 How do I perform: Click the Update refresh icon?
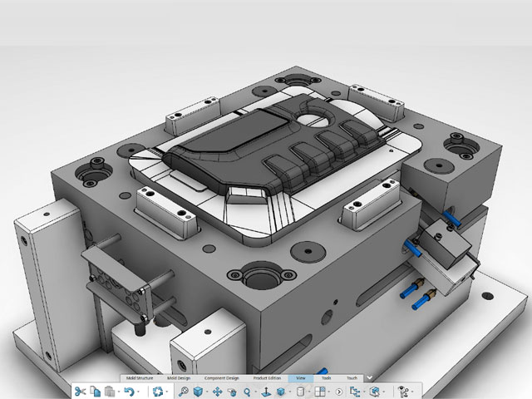click(x=157, y=391)
